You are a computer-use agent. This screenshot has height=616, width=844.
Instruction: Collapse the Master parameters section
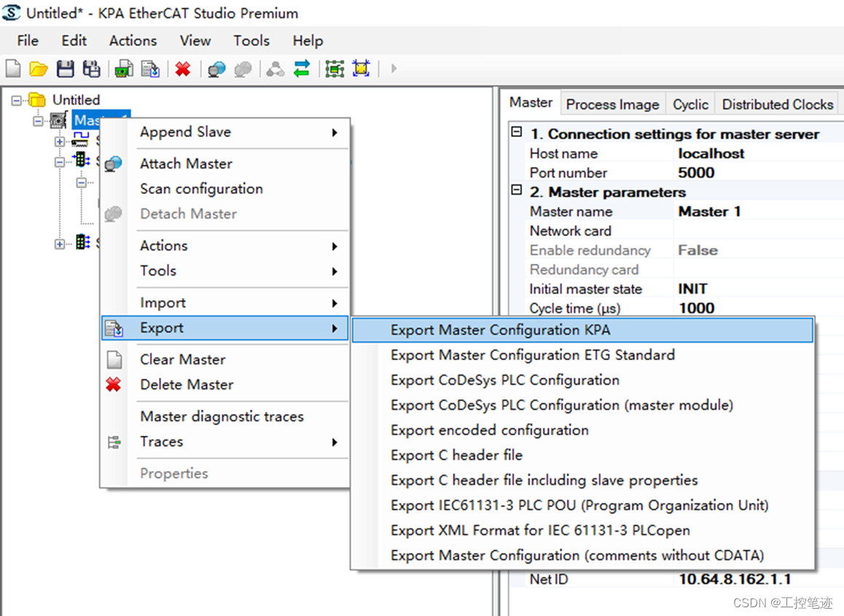point(517,190)
